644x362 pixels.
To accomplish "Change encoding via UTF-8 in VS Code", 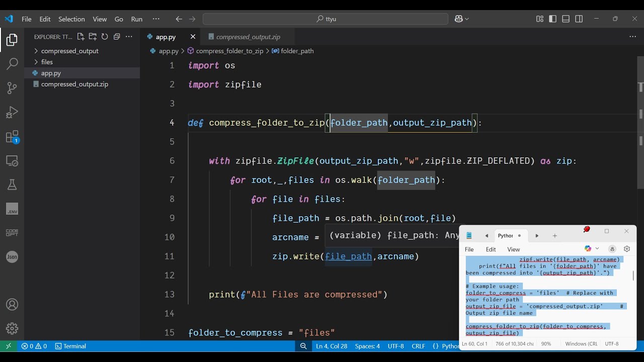I will (x=395, y=346).
